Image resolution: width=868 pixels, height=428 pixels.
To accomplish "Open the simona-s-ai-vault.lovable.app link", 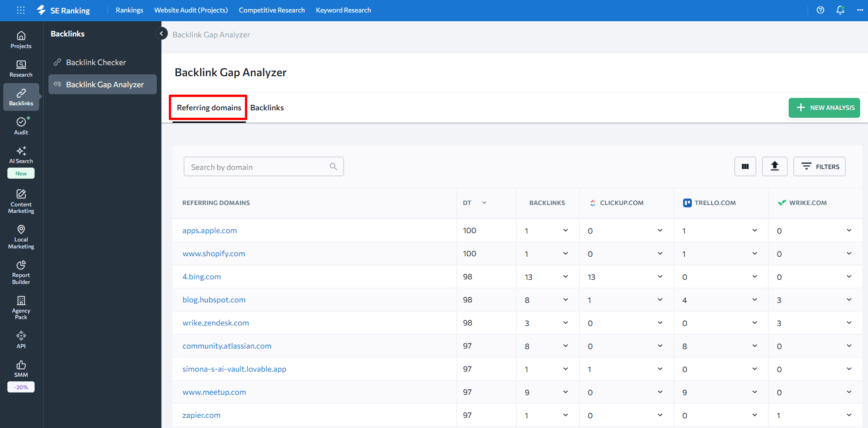I will (234, 369).
